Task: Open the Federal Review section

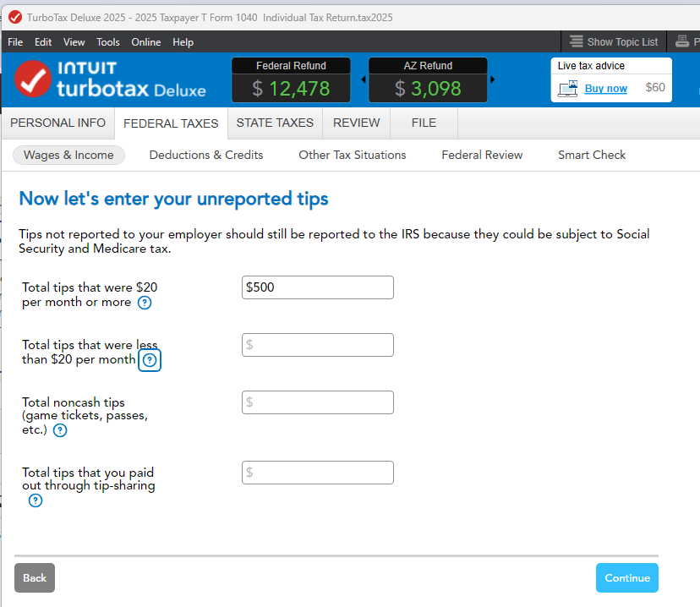Action: coord(482,155)
